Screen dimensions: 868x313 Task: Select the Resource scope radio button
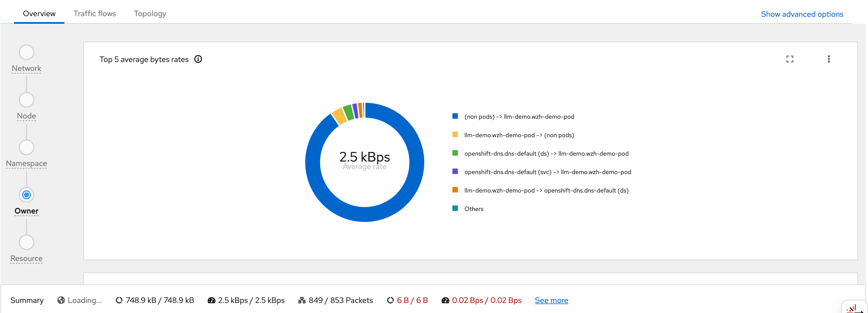[26, 242]
